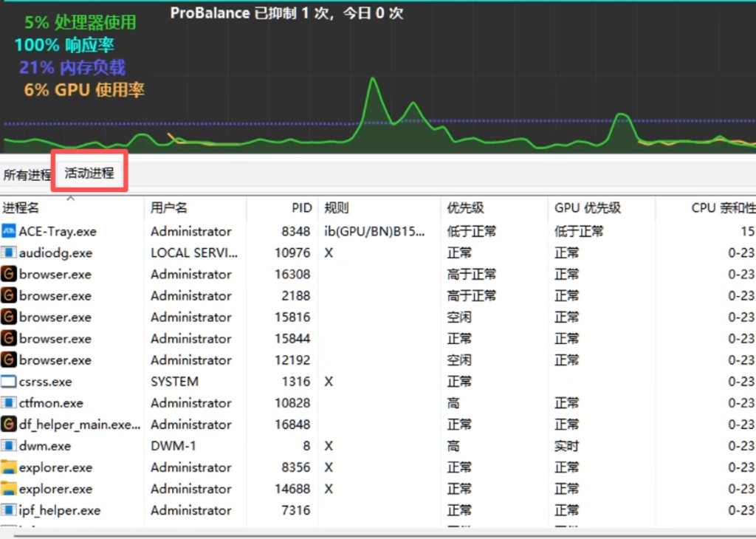This screenshot has height=539, width=756.
Task: Select the csrss.exe process name
Action: (45, 381)
